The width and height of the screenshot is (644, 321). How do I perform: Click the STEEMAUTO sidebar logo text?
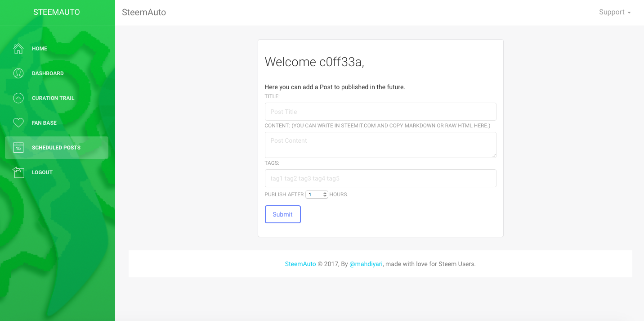pyautogui.click(x=57, y=12)
